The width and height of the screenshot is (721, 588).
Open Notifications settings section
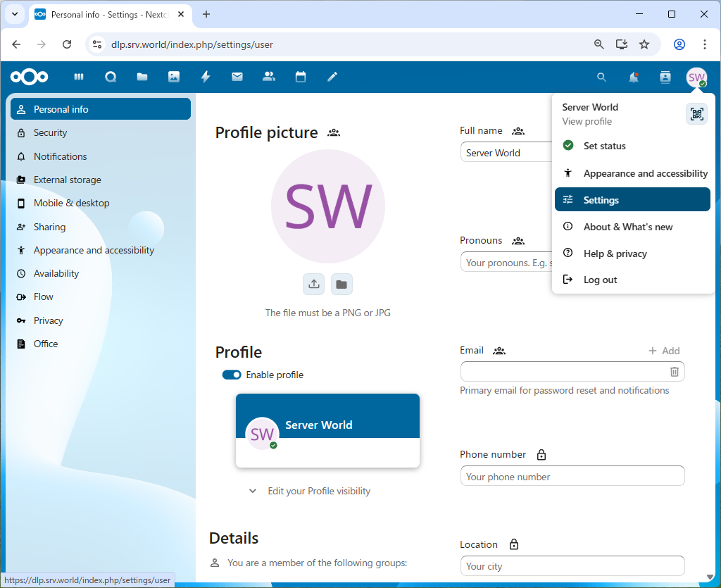[101, 156]
